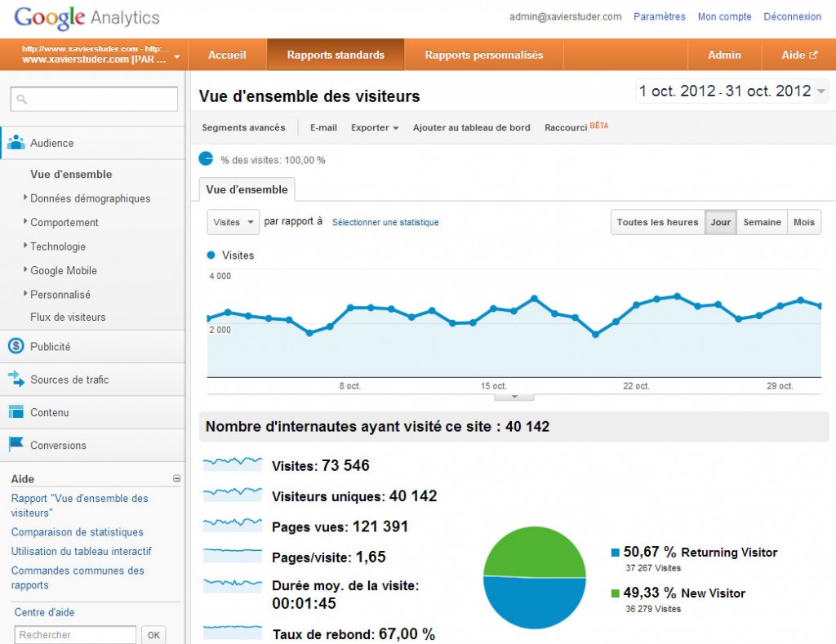Viewport: 836px width, 644px height.
Task: Click the Raccourci BÊTA button
Action: (x=576, y=127)
